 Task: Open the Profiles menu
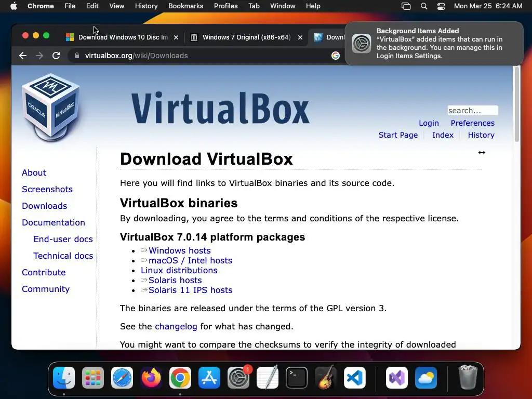[225, 6]
